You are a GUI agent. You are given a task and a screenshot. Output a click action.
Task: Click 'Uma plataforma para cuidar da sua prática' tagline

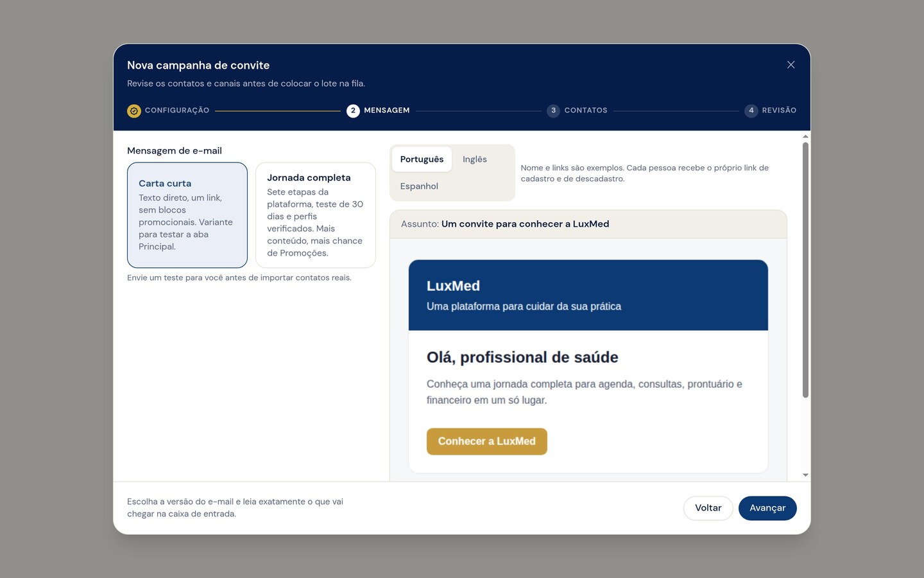(524, 306)
